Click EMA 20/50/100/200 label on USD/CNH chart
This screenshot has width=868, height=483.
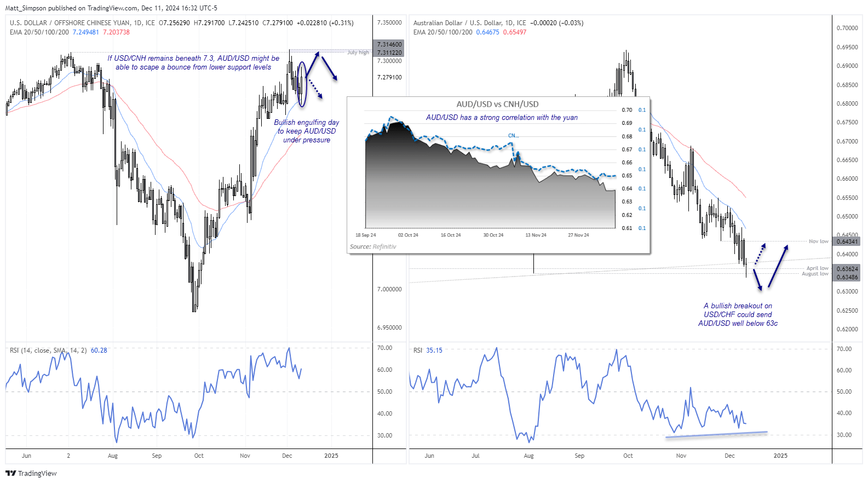coord(39,32)
